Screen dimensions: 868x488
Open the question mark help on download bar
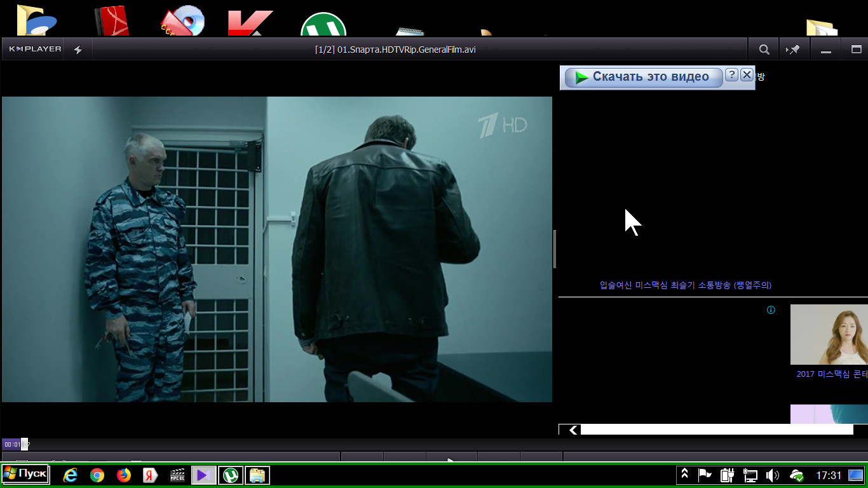click(731, 75)
